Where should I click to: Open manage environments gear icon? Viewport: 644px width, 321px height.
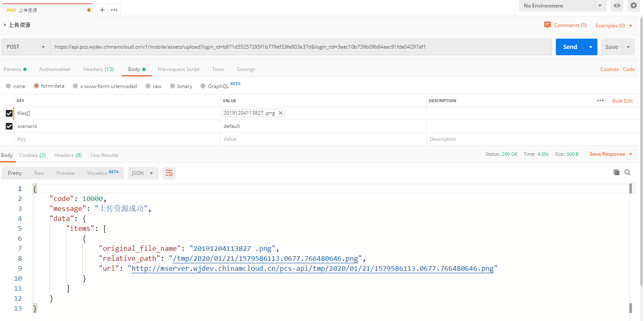633,6
